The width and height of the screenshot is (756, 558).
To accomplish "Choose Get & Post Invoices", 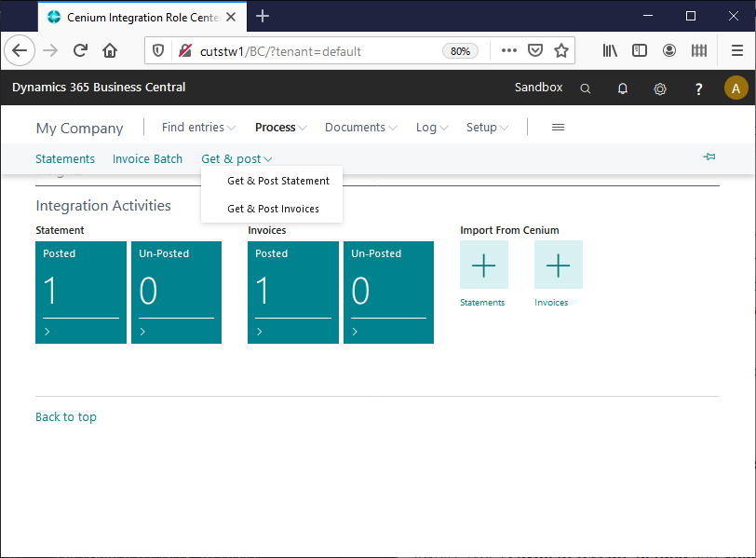I will [x=273, y=209].
